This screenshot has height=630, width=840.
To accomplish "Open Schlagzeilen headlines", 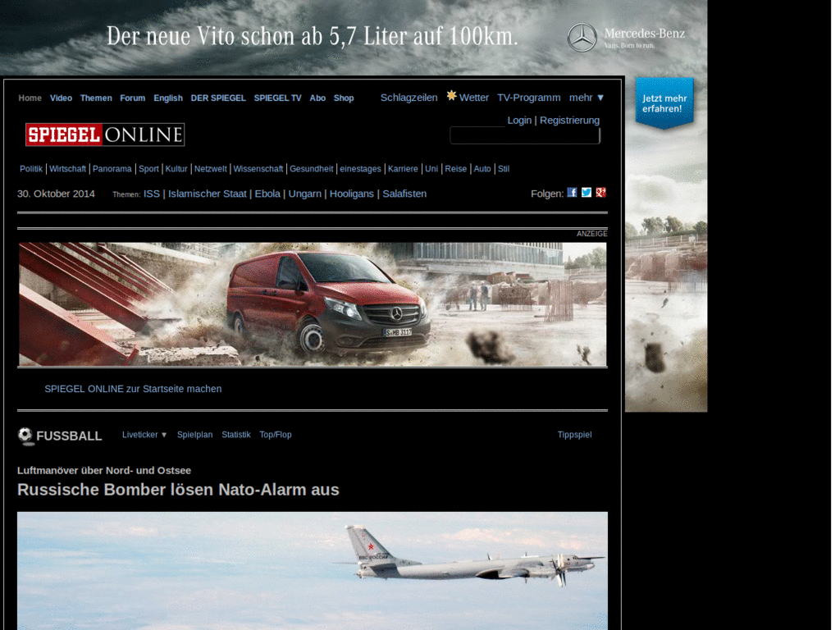I will 409,98.
